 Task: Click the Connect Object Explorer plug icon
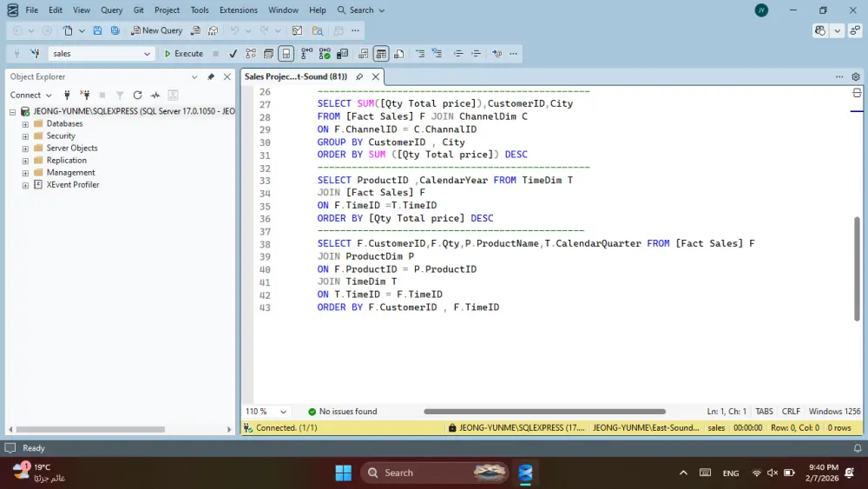click(67, 96)
